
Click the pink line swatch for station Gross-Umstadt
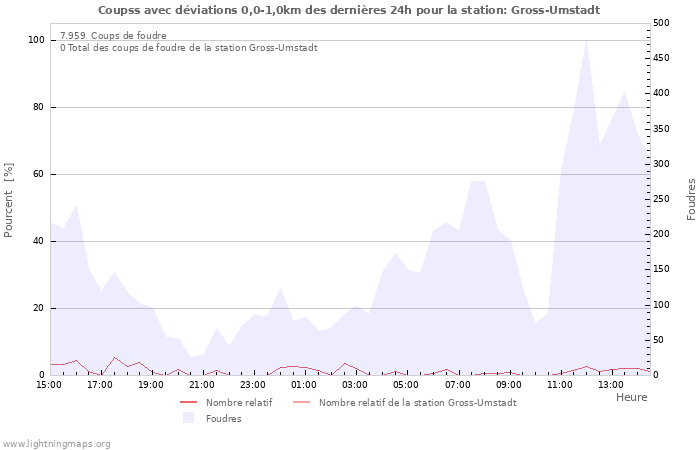click(301, 403)
